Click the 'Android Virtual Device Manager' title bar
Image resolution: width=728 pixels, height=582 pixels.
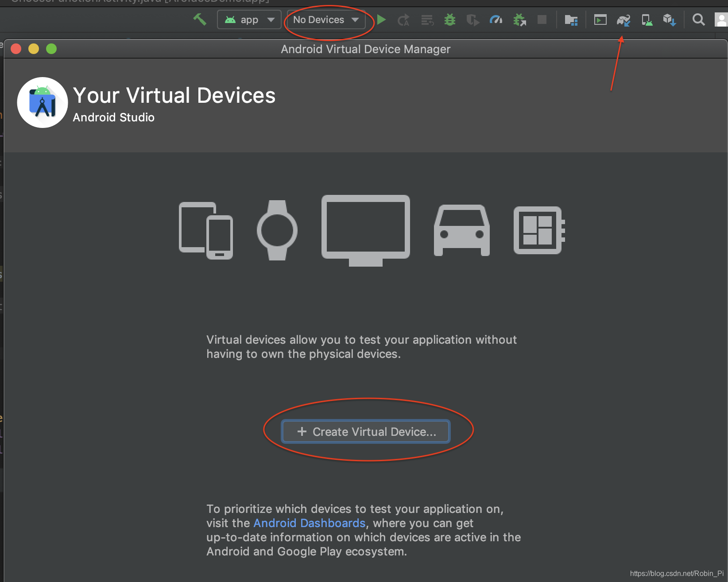[365, 49]
